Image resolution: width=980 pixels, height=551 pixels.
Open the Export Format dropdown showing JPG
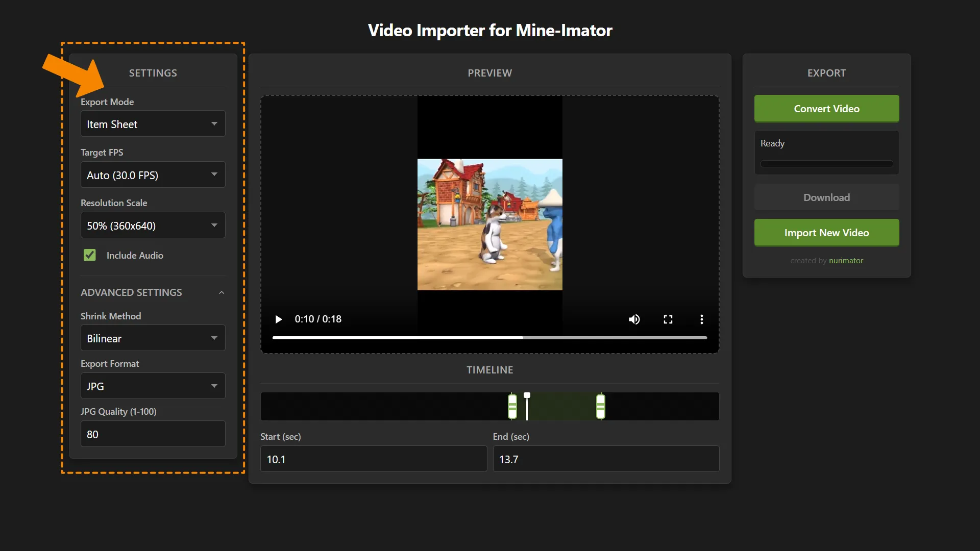[153, 386]
